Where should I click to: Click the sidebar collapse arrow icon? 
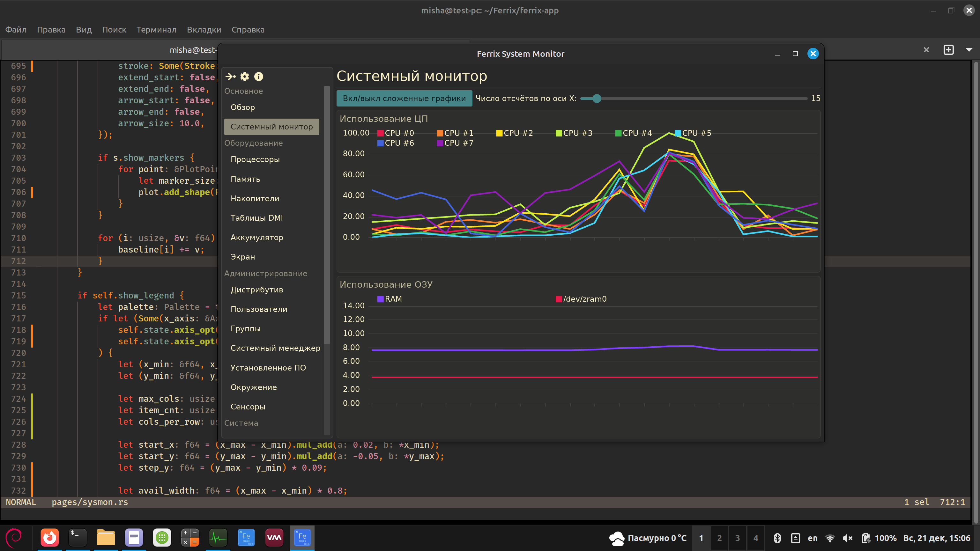(230, 77)
